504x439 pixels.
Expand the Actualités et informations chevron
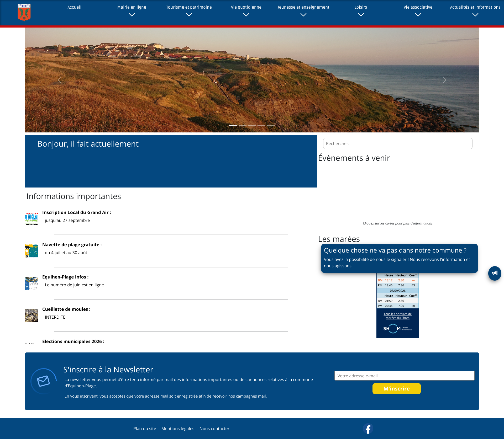475,15
